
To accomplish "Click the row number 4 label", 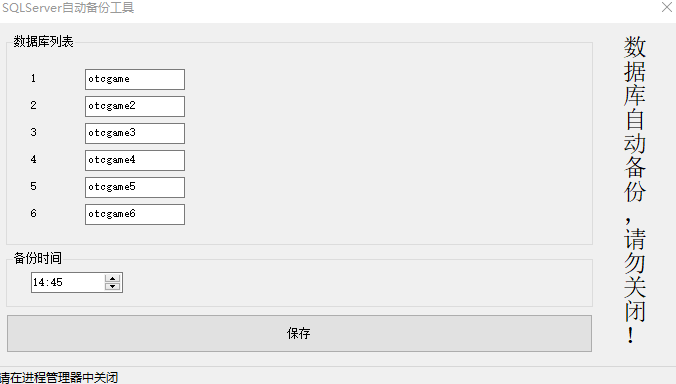I will coord(33,159).
